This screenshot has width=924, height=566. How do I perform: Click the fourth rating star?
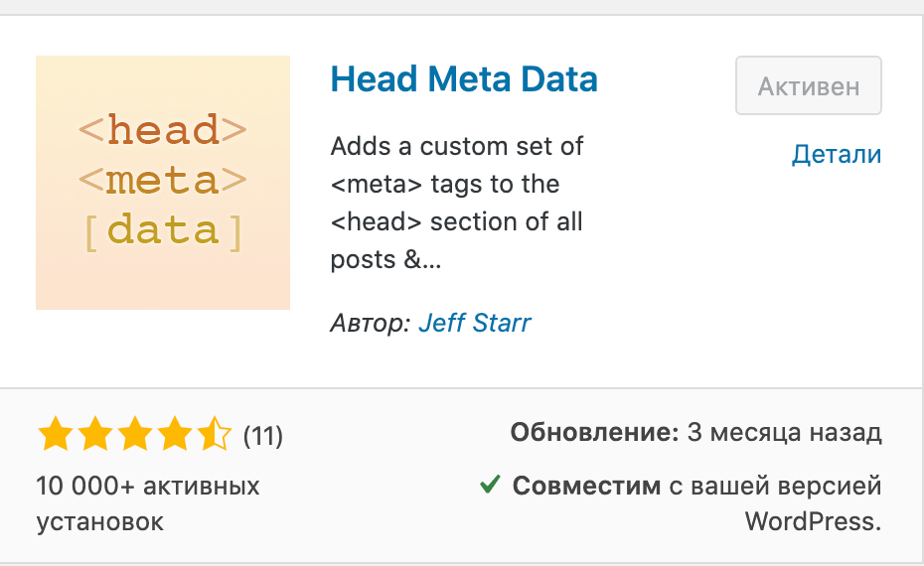pos(174,435)
